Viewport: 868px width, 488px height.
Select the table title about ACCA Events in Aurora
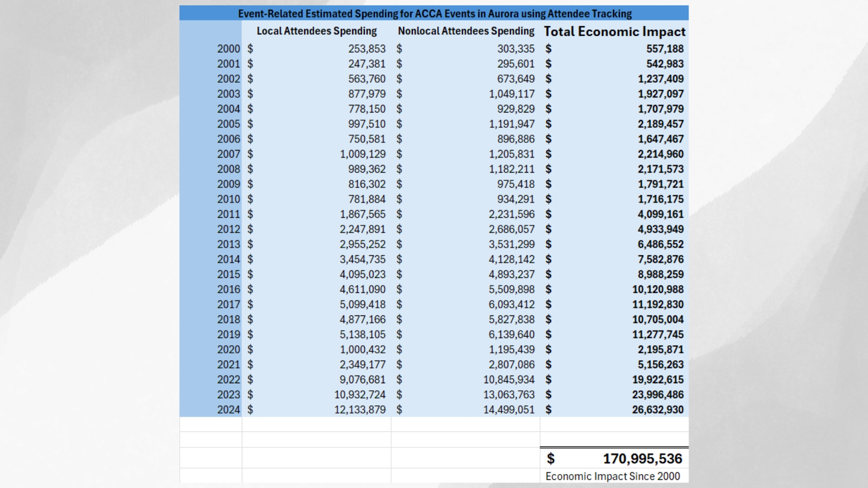coord(435,14)
